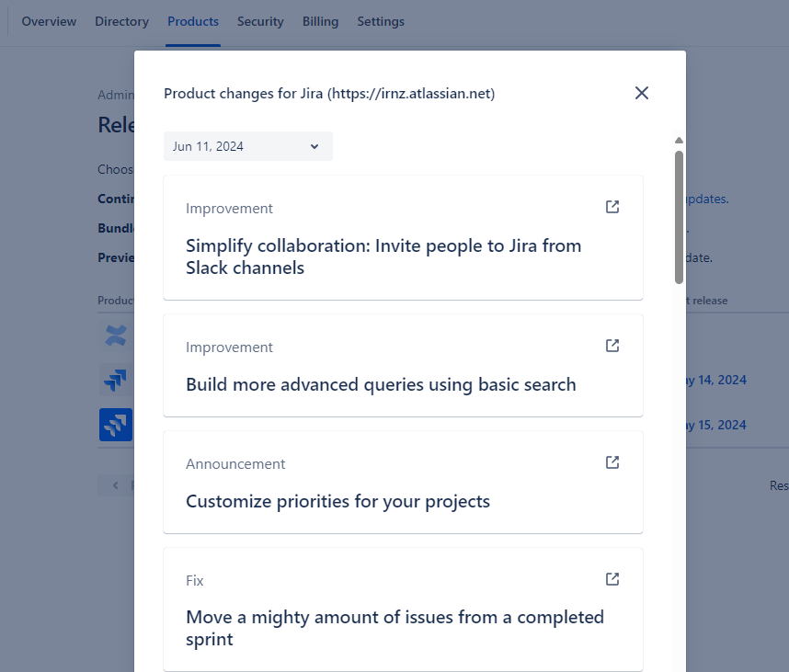Select the Products tab
This screenshot has height=672, width=789.
point(193,22)
